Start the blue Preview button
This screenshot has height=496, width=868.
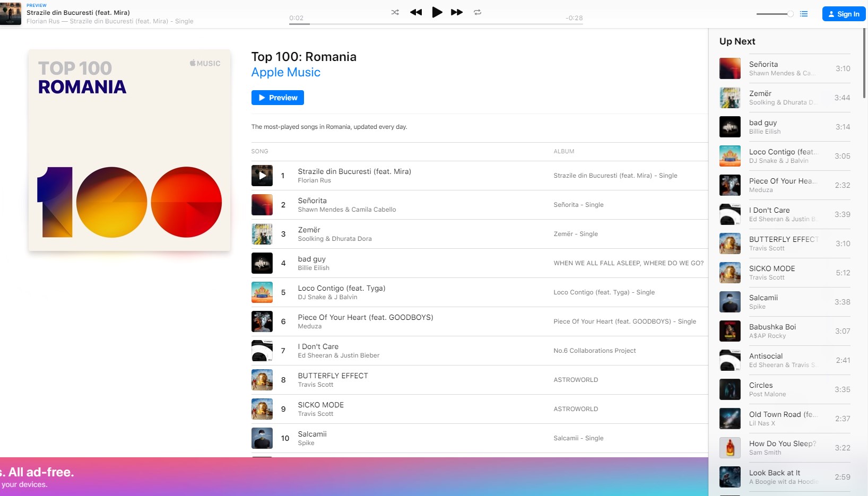pos(277,98)
